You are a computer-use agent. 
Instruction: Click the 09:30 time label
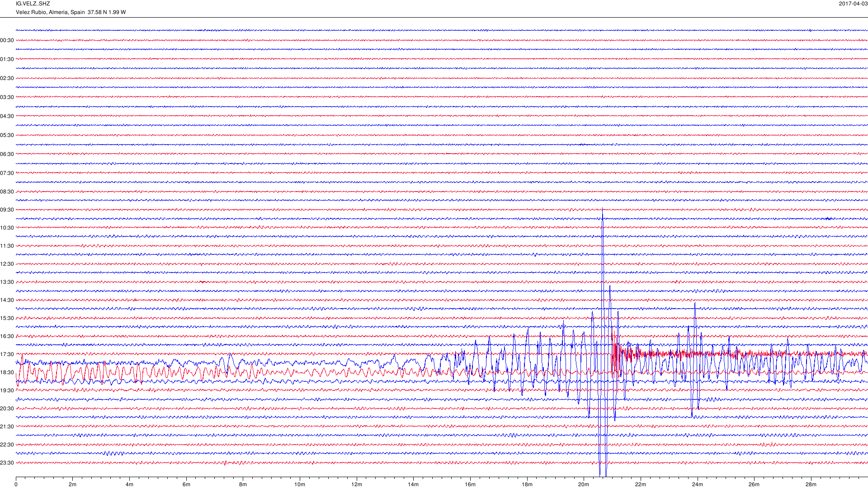point(7,210)
